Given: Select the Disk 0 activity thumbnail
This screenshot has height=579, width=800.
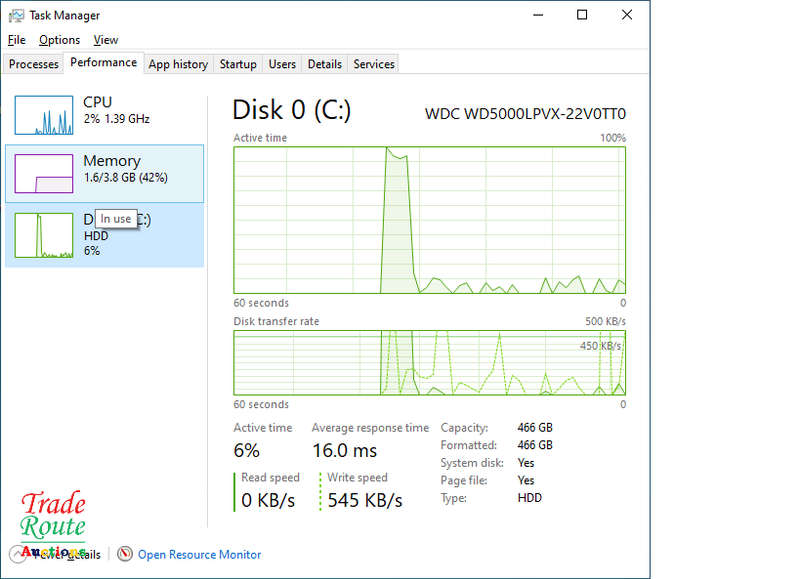Looking at the screenshot, I should coord(44,235).
